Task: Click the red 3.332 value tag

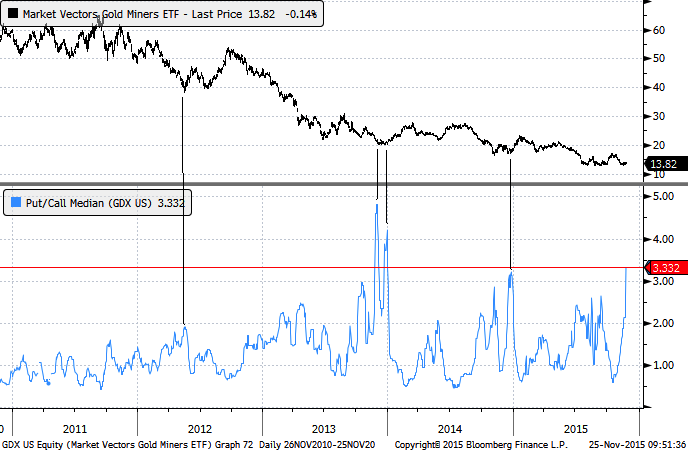Action: pos(666,267)
